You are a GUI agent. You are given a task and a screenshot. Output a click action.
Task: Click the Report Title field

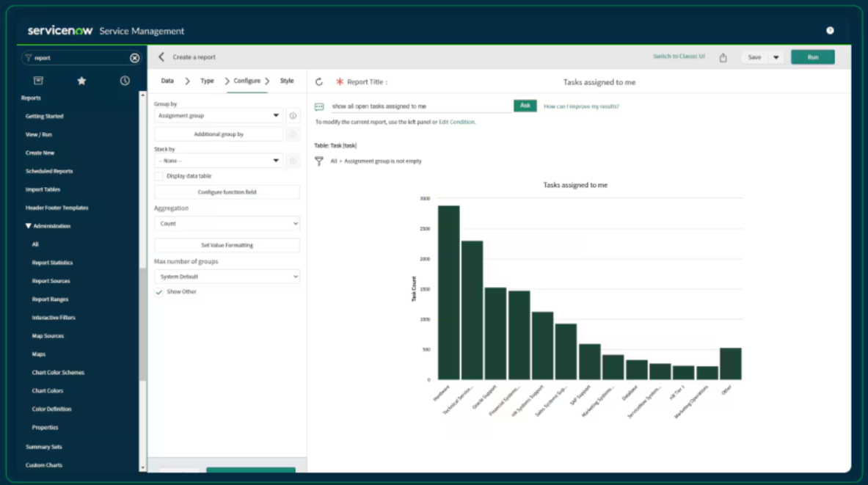tap(599, 82)
